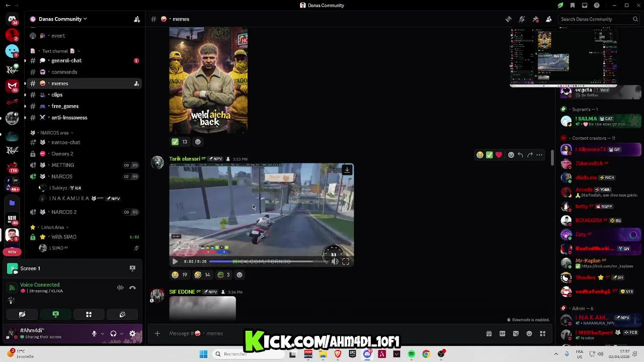
Task: Forward Tarik elansari's message
Action: click(530, 155)
